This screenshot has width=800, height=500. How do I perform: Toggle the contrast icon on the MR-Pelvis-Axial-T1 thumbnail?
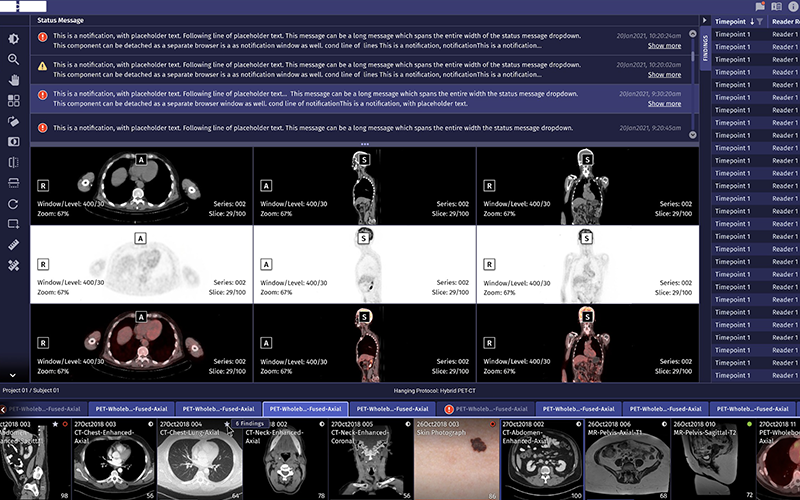pos(664,424)
